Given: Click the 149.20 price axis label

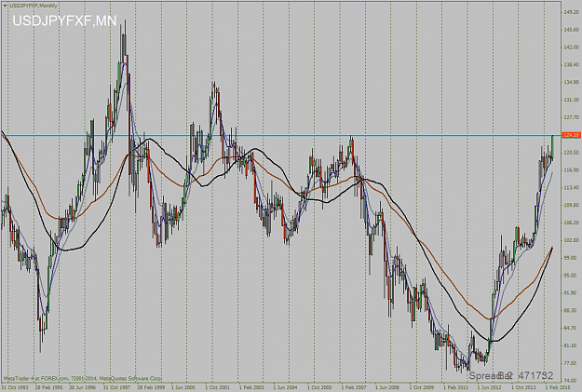Looking at the screenshot, I should pyautogui.click(x=571, y=12).
